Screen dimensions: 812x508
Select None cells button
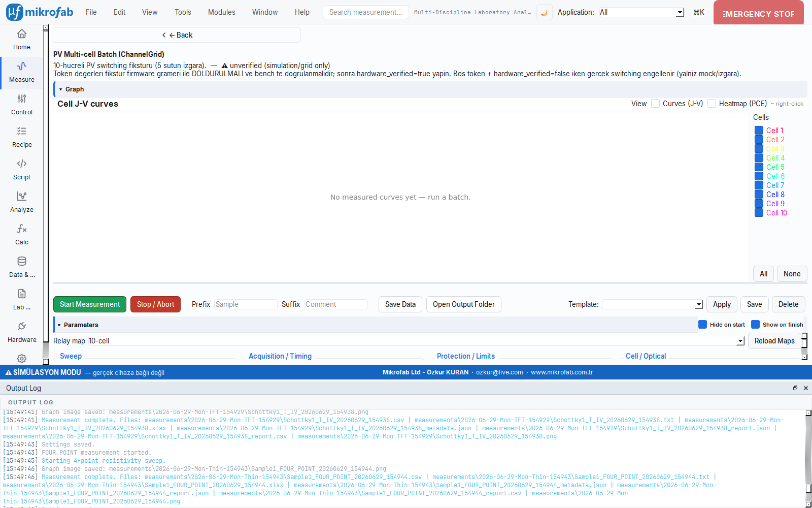[792, 274]
